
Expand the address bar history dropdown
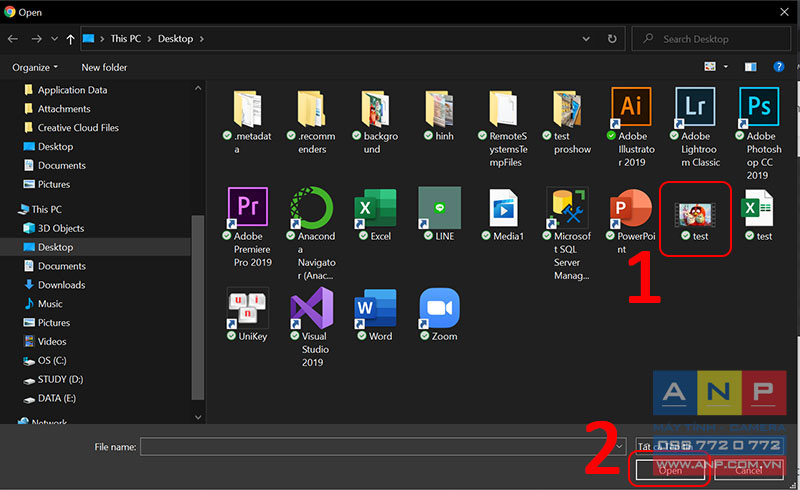tap(586, 39)
